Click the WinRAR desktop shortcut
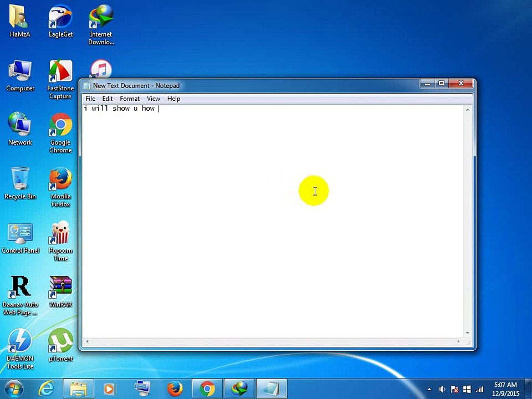This screenshot has height=399, width=532. click(60, 291)
